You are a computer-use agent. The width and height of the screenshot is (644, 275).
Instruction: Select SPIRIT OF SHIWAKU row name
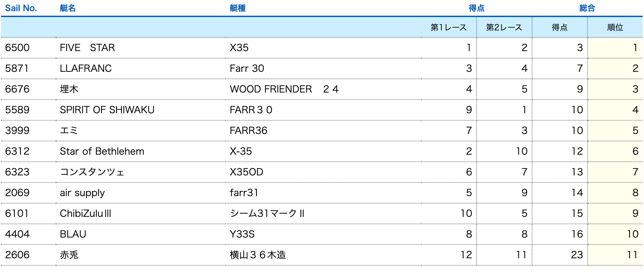click(107, 110)
